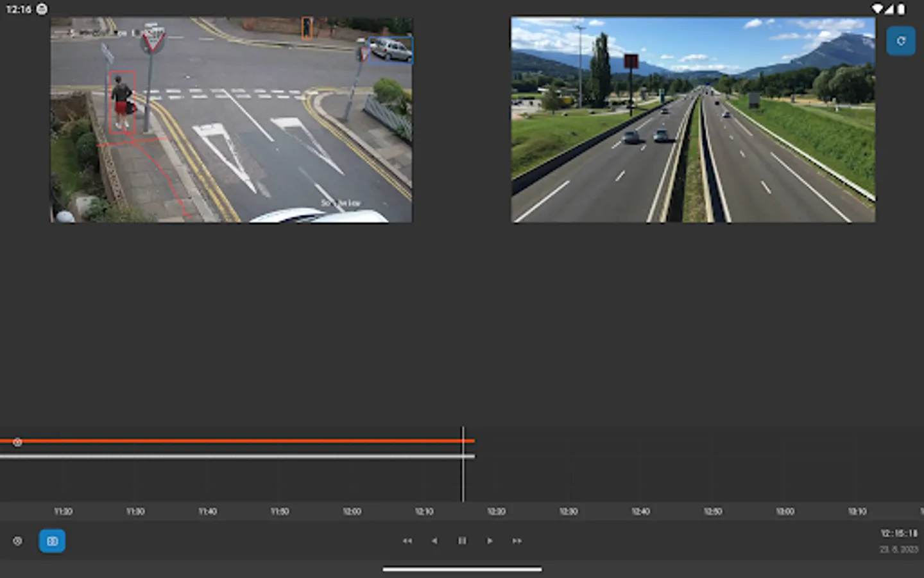924x578 pixels.
Task: Toggle the blue layout button in bottom bar
Action: [x=52, y=541]
